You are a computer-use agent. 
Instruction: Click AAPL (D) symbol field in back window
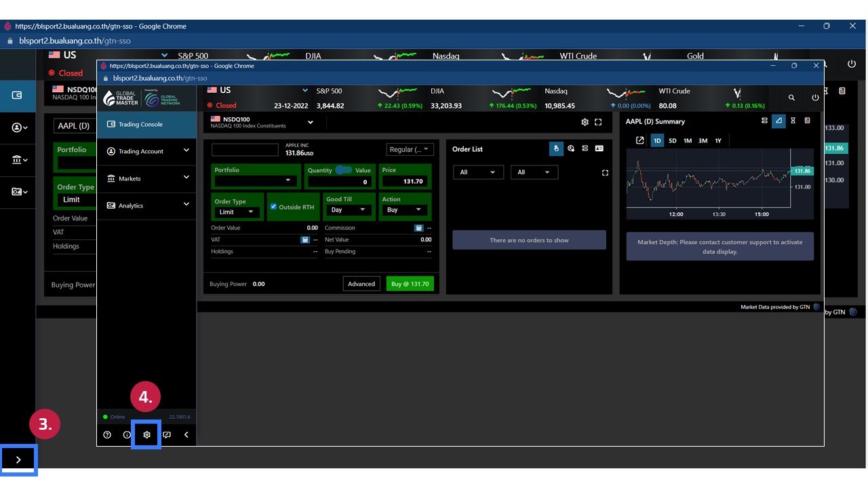75,126
